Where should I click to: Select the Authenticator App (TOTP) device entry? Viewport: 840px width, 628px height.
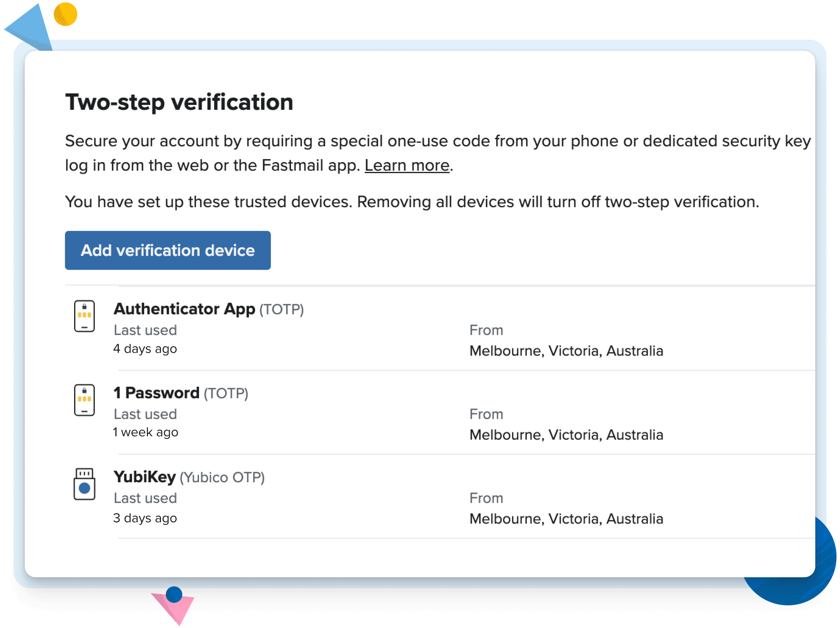[209, 309]
